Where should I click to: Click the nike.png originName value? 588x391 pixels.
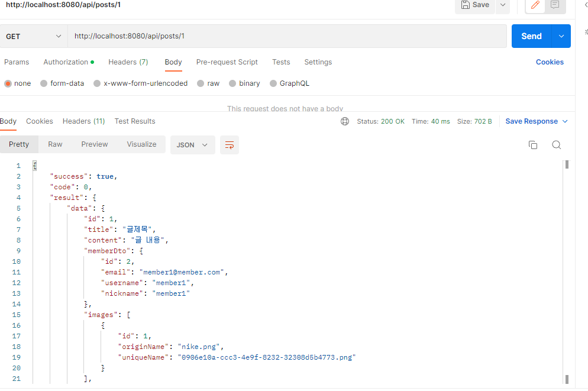[199, 347]
